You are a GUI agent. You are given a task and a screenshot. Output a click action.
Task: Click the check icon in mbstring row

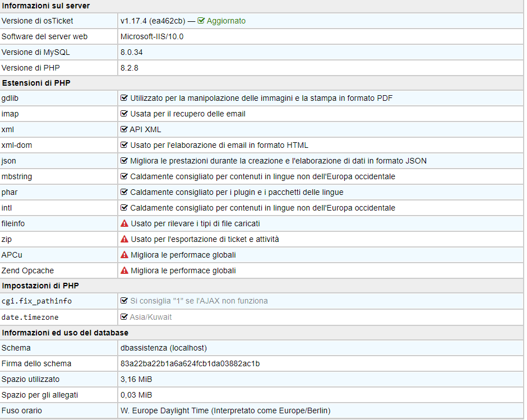tap(124, 176)
